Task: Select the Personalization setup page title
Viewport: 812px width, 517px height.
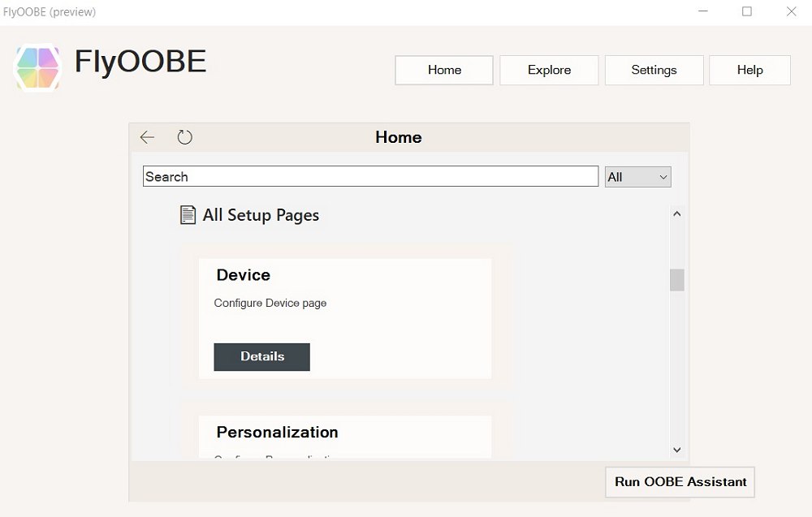Action: pyautogui.click(x=276, y=432)
